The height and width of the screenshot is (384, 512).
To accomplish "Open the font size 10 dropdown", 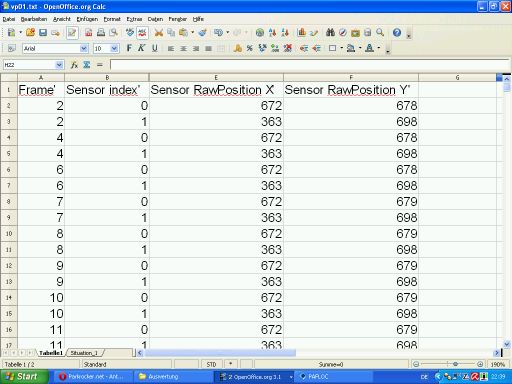I will (x=114, y=48).
